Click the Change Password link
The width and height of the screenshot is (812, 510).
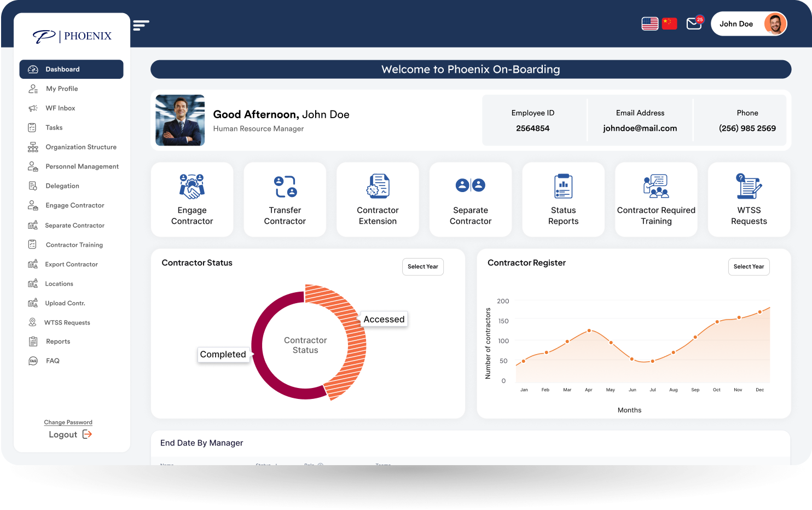(68, 422)
